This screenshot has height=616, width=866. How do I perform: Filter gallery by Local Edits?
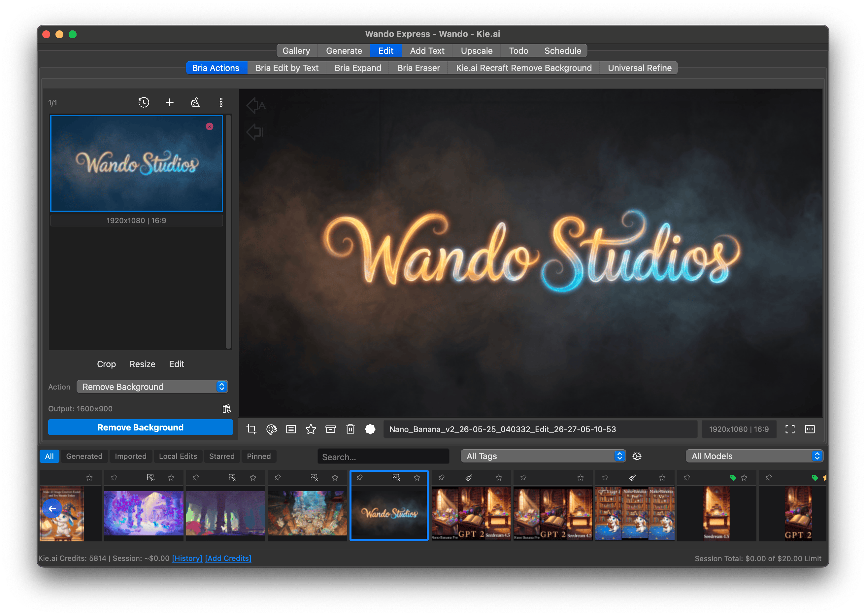pyautogui.click(x=178, y=456)
